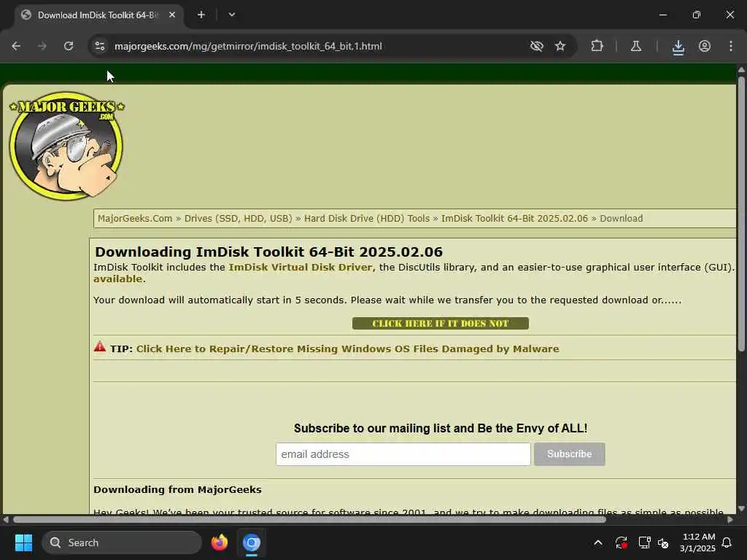The height and width of the screenshot is (560, 747).
Task: Click the MajorGeeks logo image
Action: (x=66, y=146)
